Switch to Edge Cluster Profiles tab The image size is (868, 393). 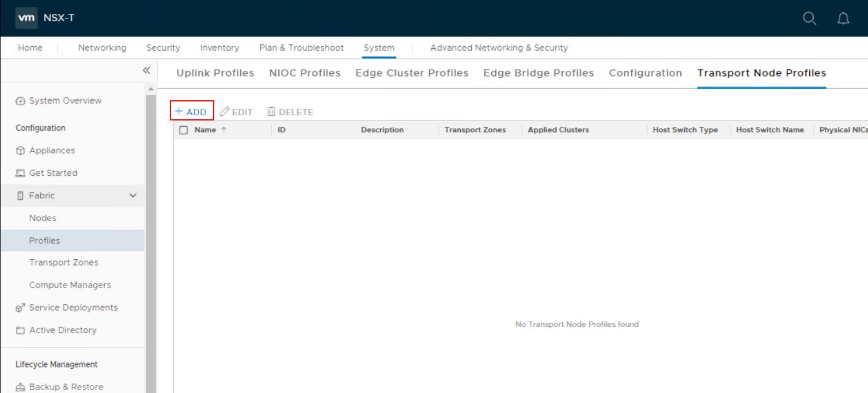click(x=412, y=73)
